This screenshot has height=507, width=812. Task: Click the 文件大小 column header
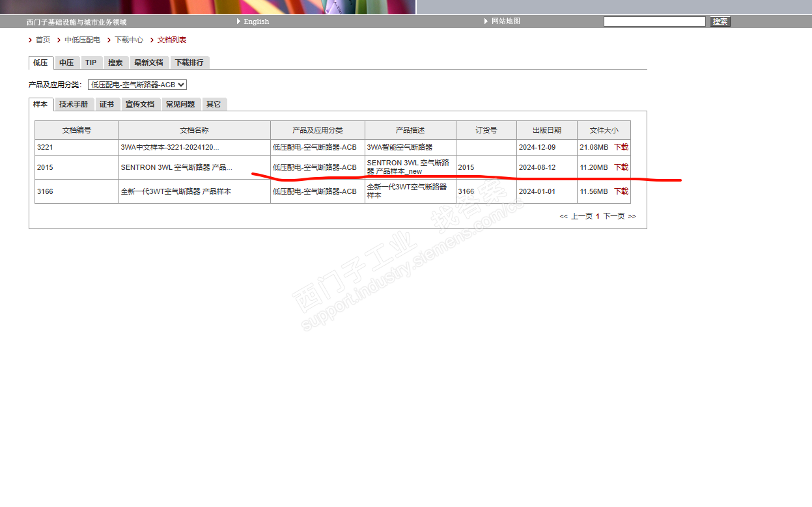[604, 130]
